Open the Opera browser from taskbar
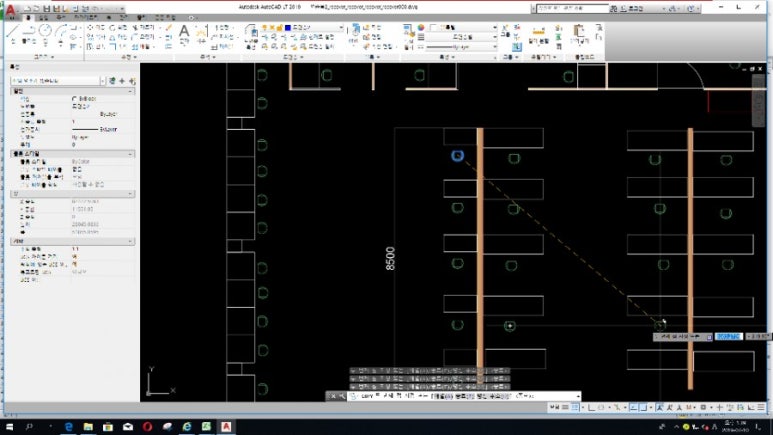773x435 pixels. 147,427
